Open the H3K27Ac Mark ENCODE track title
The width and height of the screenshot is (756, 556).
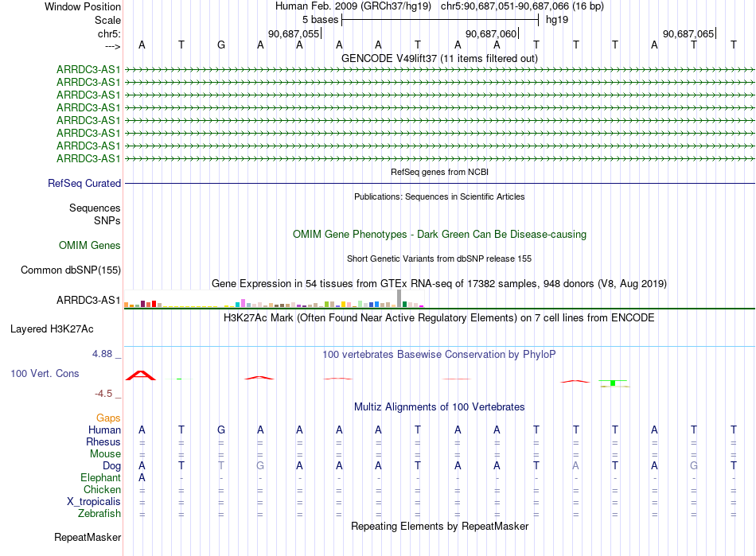439,318
